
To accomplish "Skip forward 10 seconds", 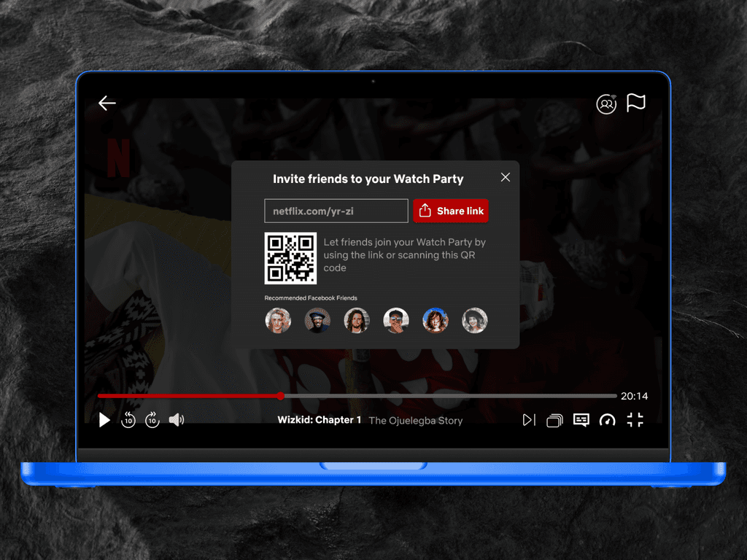I will 152,419.
